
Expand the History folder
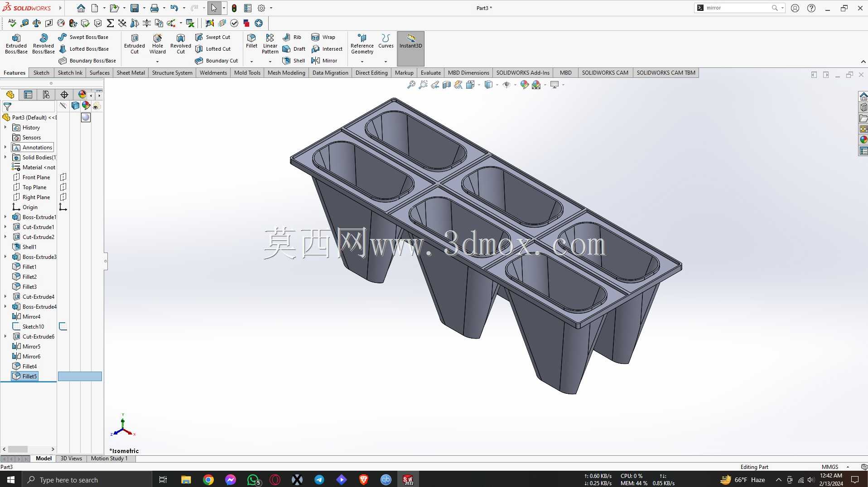click(5, 128)
